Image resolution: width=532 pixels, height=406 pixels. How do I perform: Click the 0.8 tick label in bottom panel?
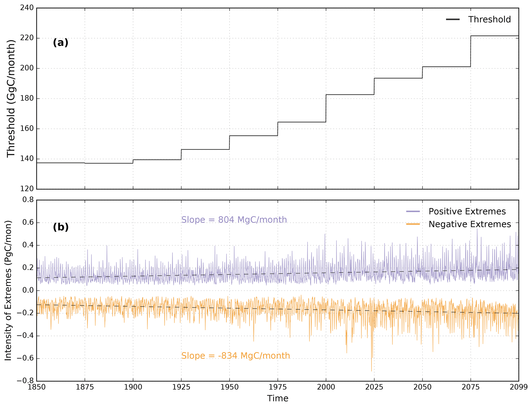tap(28, 200)
